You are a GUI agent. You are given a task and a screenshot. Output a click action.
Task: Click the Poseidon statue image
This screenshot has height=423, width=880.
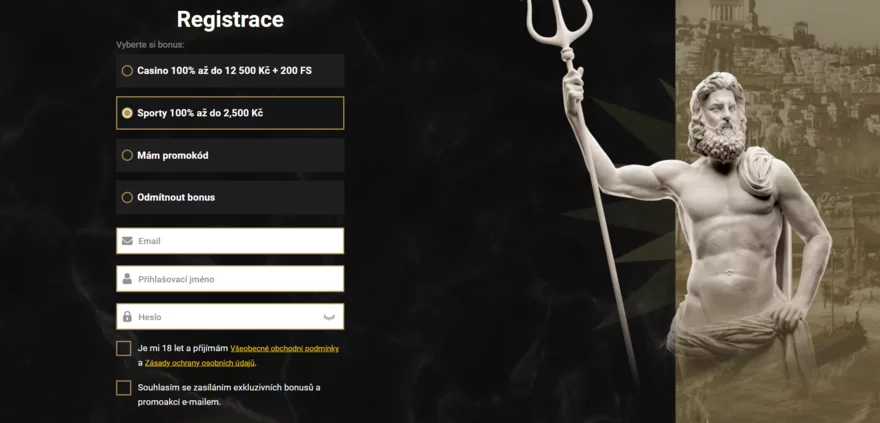(x=730, y=224)
